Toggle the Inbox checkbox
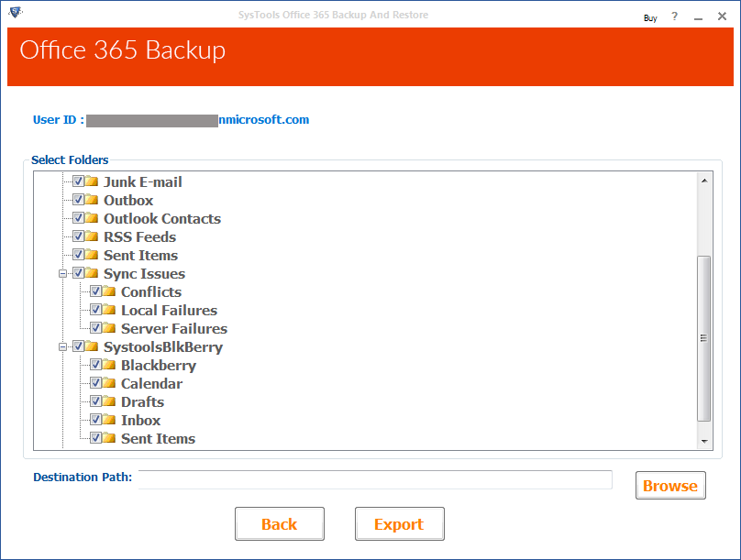Viewport: 741px width, 560px height. pyautogui.click(x=96, y=420)
